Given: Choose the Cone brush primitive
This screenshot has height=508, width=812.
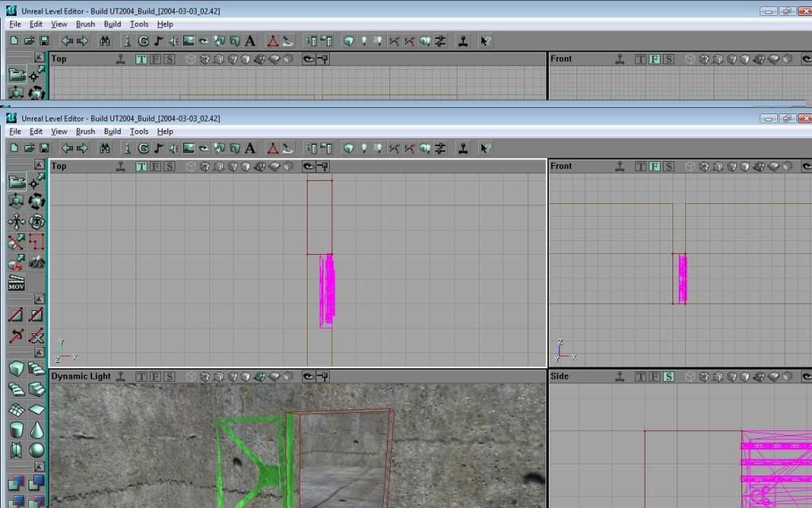Looking at the screenshot, I should pos(36,429).
